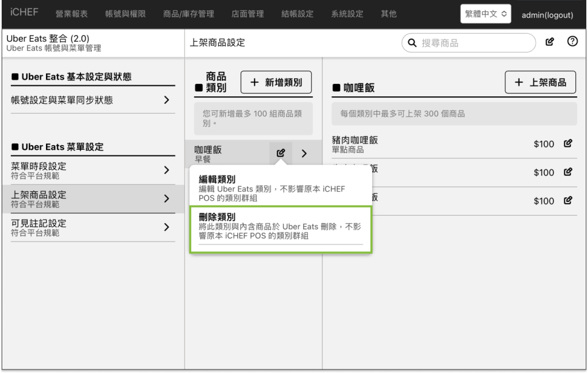
Task: Expand 帳號設定與菜單同步狀態 chevron
Action: (167, 100)
